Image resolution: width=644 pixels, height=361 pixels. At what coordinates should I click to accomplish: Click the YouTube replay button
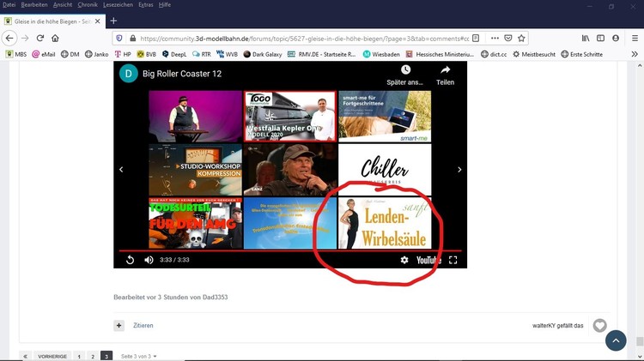pyautogui.click(x=131, y=260)
